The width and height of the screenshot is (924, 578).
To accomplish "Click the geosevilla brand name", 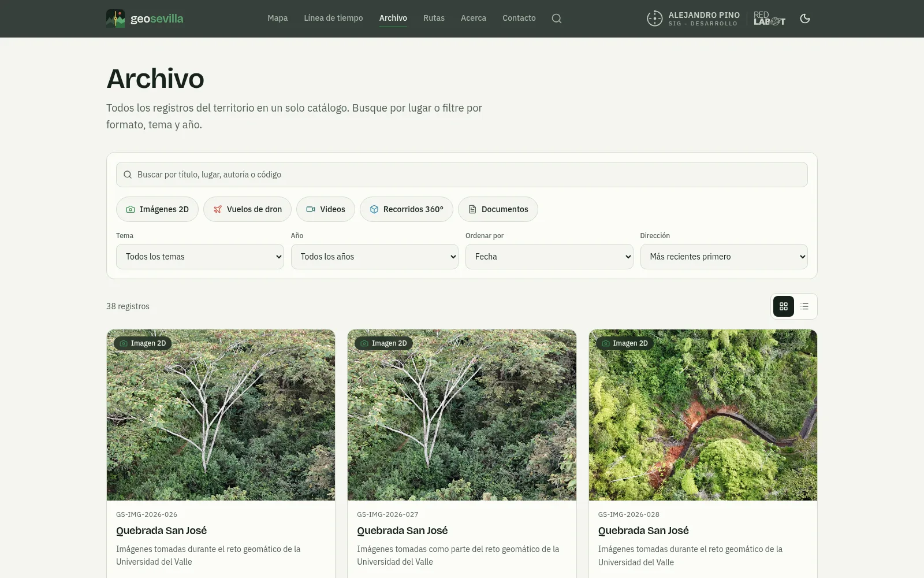I will pos(157,18).
